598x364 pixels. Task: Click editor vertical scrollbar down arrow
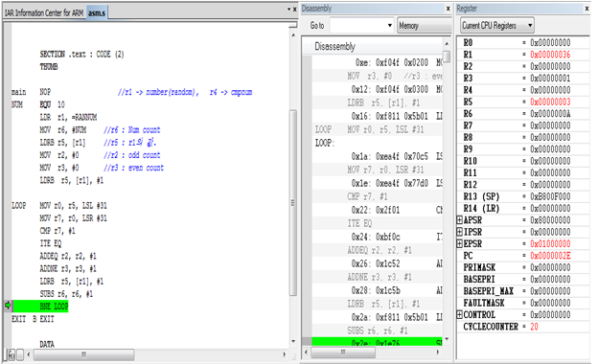click(x=293, y=341)
